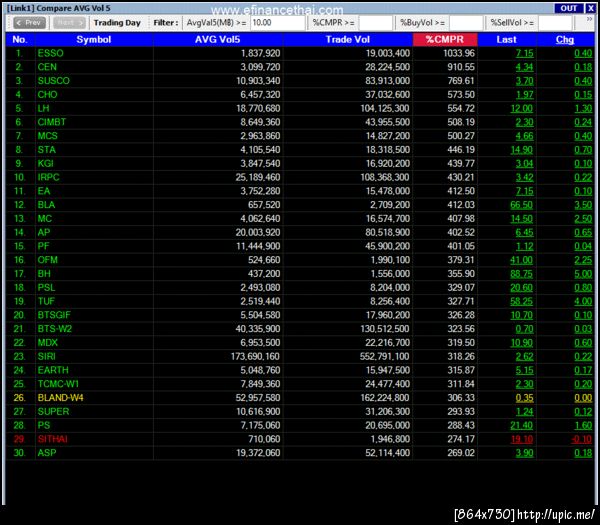Click ESSO %CMPR value 1033.96

coord(459,53)
